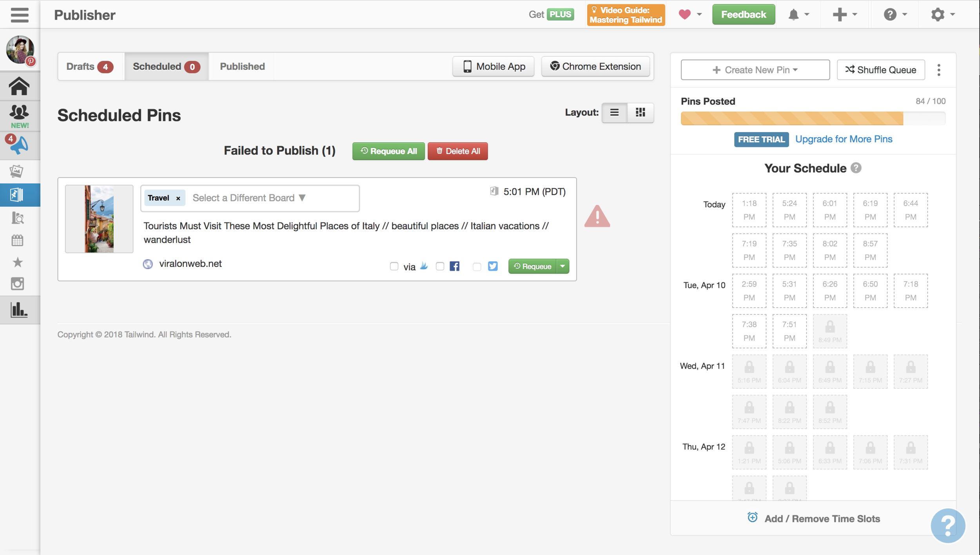980x555 pixels.
Task: Click the red warning triangle icon
Action: pyautogui.click(x=597, y=216)
